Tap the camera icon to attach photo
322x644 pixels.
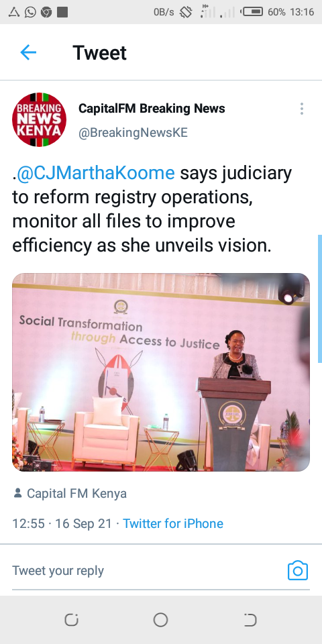(298, 570)
